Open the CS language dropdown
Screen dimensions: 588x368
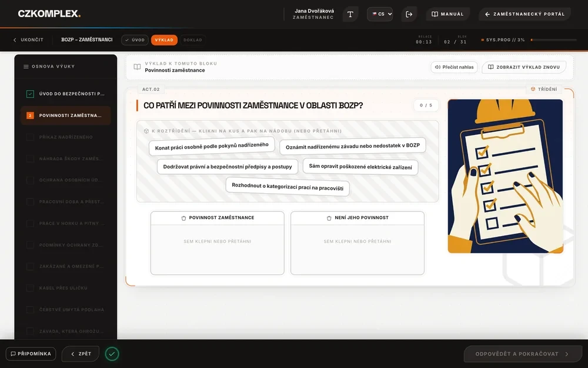(380, 14)
